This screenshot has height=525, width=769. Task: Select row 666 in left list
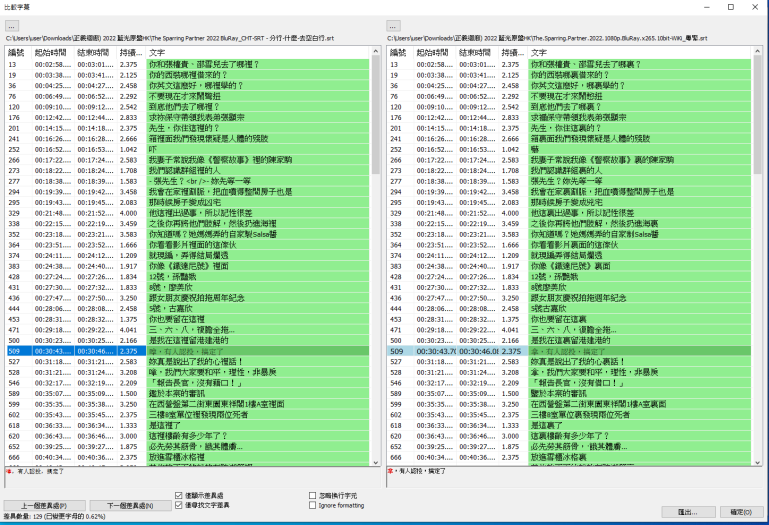(188, 457)
